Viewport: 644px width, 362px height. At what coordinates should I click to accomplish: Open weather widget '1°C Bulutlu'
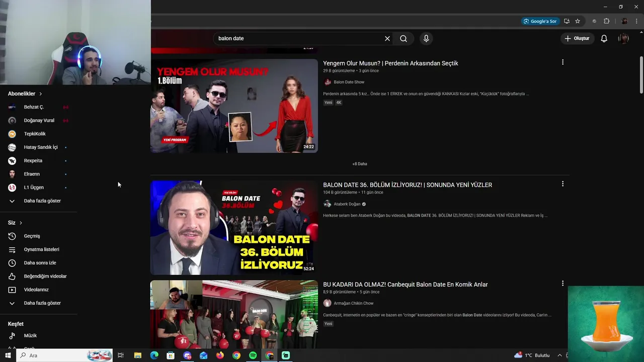(532, 355)
